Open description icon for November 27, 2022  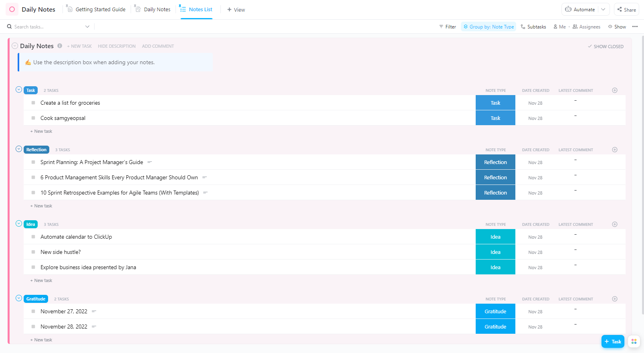(94, 311)
